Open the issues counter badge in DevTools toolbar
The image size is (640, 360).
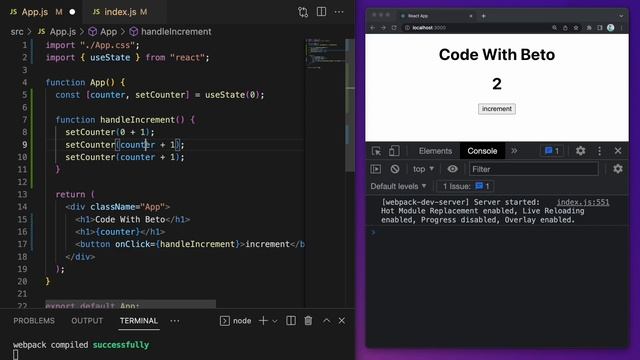pyautogui.click(x=552, y=151)
